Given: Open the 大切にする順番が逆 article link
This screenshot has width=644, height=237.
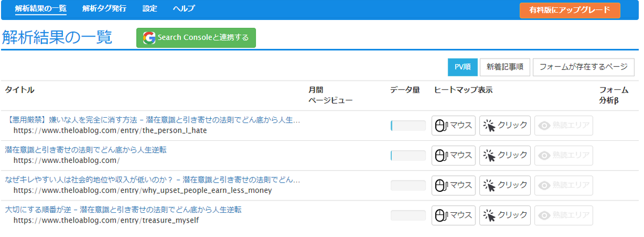Looking at the screenshot, I should click(x=123, y=209).
